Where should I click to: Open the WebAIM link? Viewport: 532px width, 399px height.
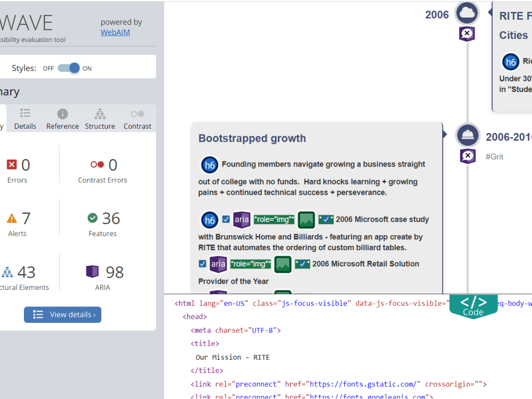(115, 32)
